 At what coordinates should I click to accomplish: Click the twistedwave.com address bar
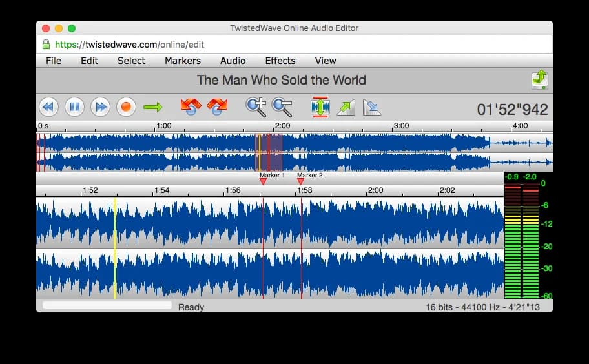pos(294,45)
